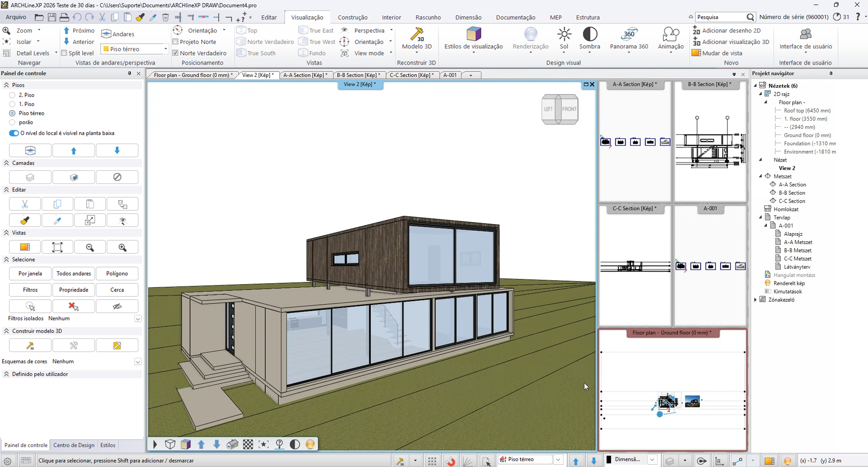Click the Todos andares button

pyautogui.click(x=74, y=274)
